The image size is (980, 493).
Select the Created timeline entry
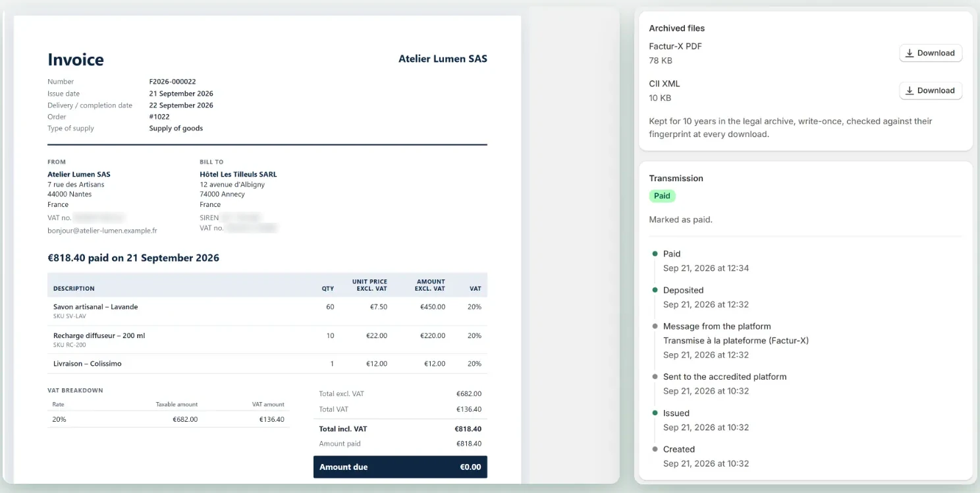click(678, 449)
